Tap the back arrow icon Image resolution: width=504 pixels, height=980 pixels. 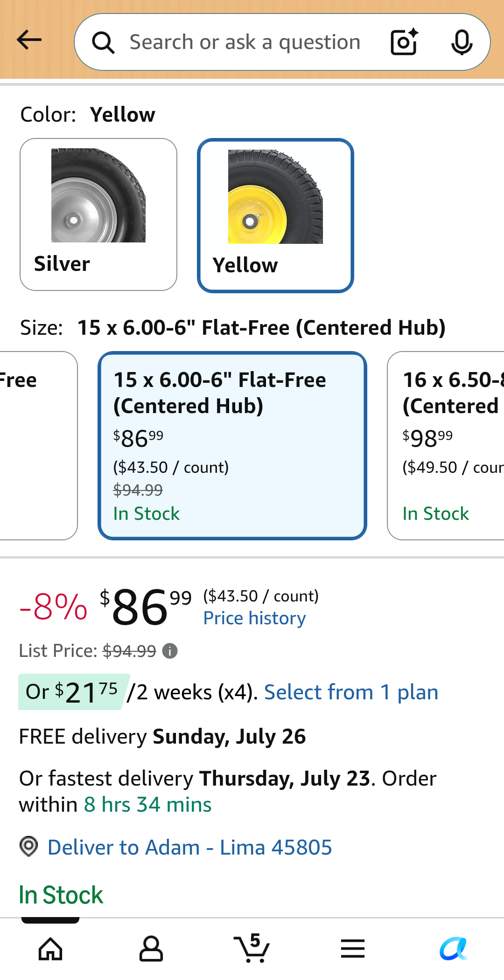(x=29, y=40)
